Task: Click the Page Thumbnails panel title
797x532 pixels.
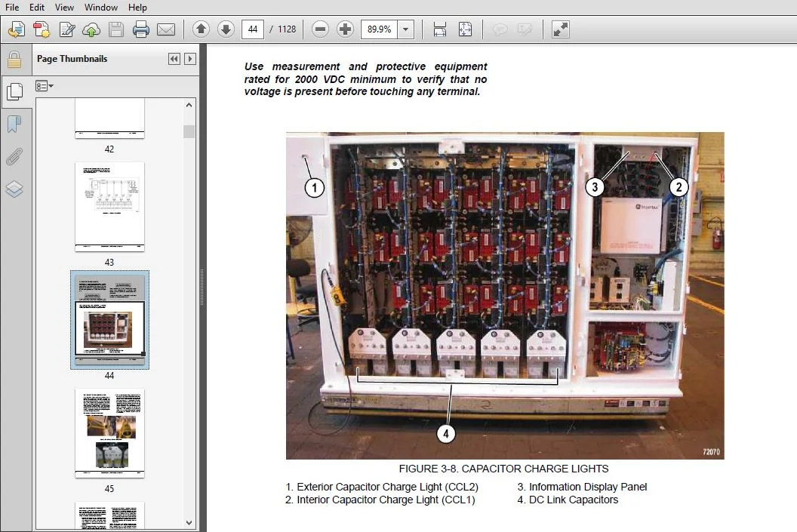Action: pos(72,59)
